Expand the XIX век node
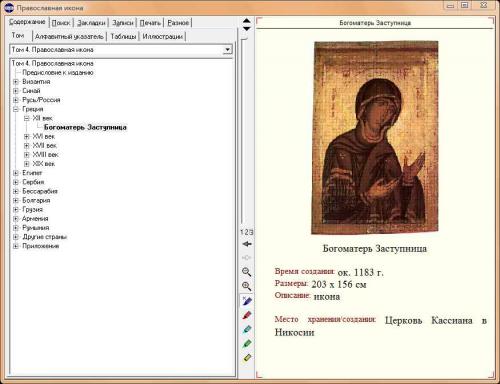500x384 pixels. tap(27, 164)
